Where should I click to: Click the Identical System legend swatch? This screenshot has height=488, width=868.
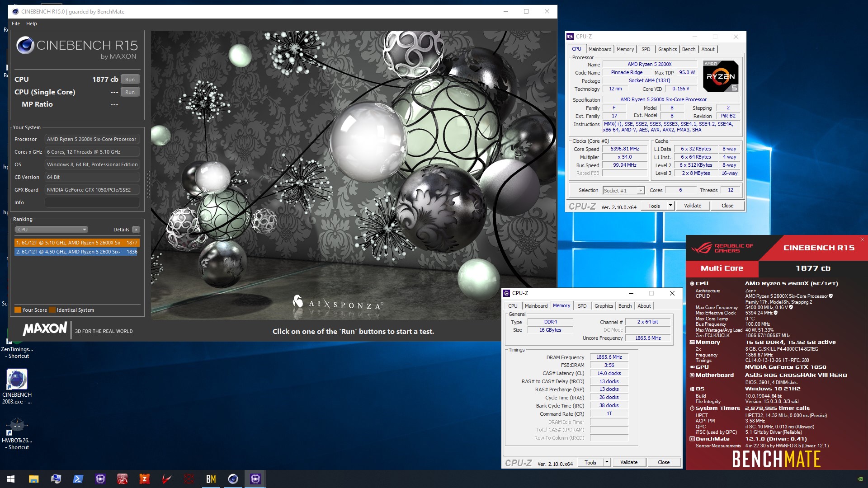point(52,310)
